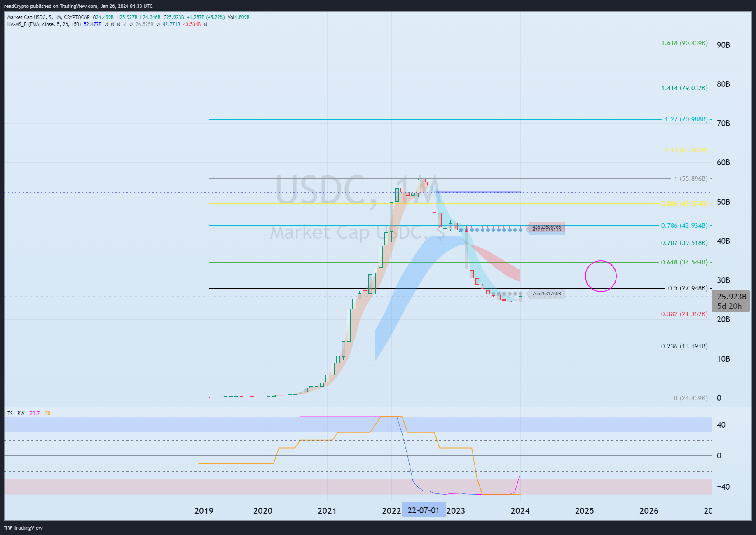The height and width of the screenshot is (535, 756).
Task: Click the −40 label on oscillator axis
Action: click(x=723, y=487)
